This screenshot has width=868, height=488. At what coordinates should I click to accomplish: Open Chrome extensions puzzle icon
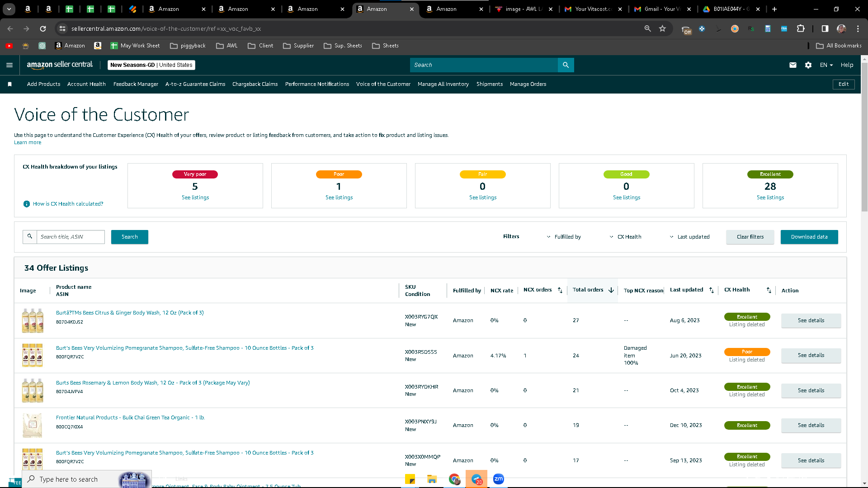pos(801,28)
